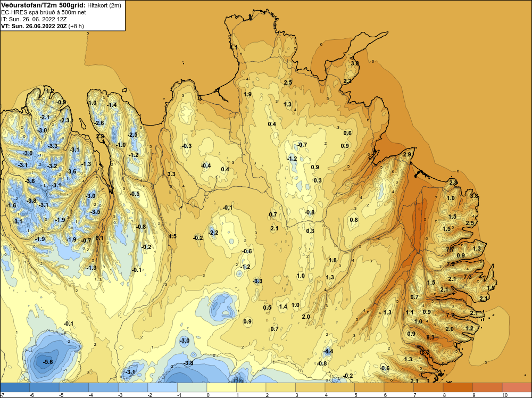
Task: Click the line 'EC-HRES spá brúuð á 500m net'
Action: [44, 12]
